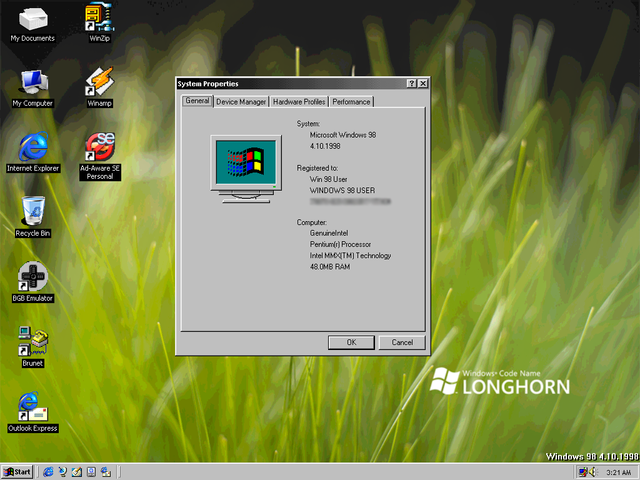Switch to the Device Manager tab
Image resolution: width=640 pixels, height=480 pixels.
tap(241, 102)
